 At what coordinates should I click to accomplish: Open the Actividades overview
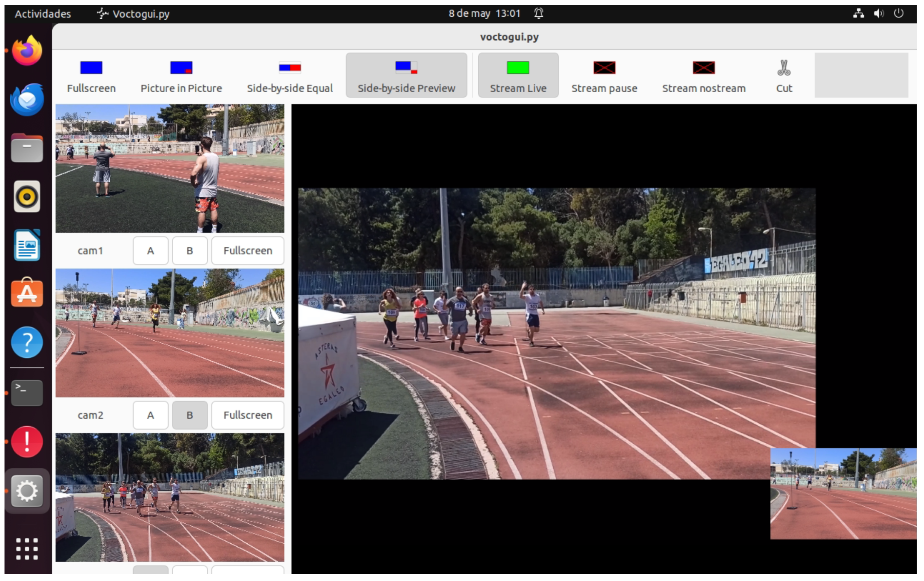[42, 14]
